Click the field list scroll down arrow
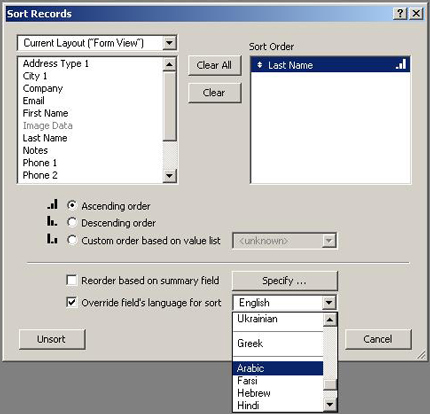The height and width of the screenshot is (414, 430). pos(169,175)
